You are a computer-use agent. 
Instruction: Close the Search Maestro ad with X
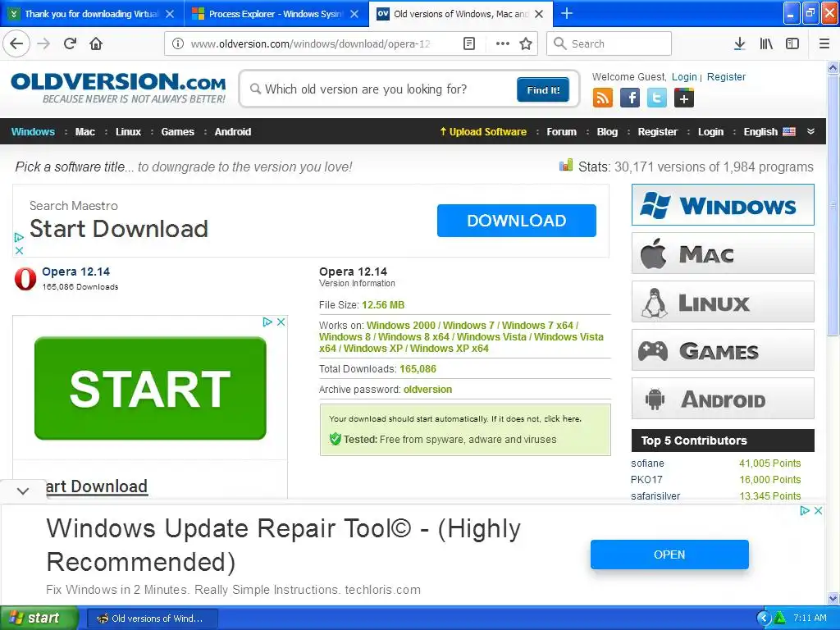click(20, 250)
